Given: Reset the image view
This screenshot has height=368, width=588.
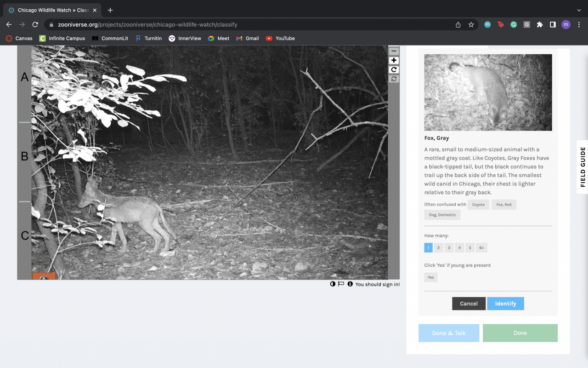Looking at the screenshot, I should [x=394, y=79].
